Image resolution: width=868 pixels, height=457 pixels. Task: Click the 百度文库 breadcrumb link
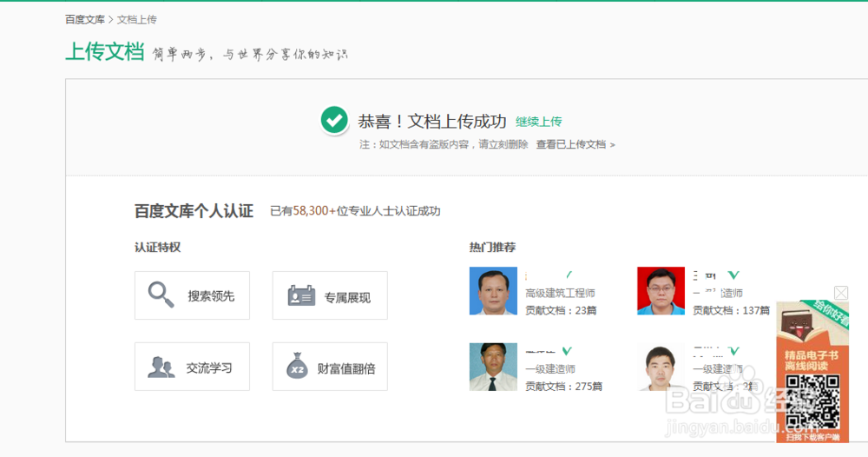[85, 20]
